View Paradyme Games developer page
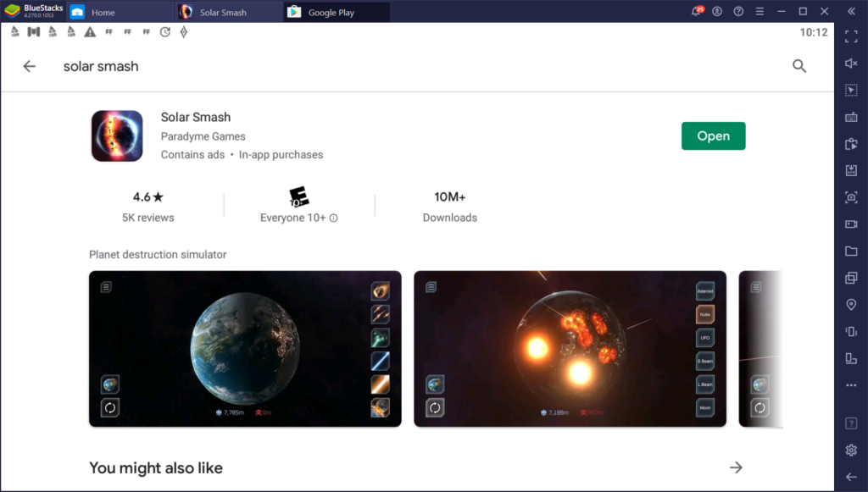This screenshot has width=868, height=492. pyautogui.click(x=203, y=136)
